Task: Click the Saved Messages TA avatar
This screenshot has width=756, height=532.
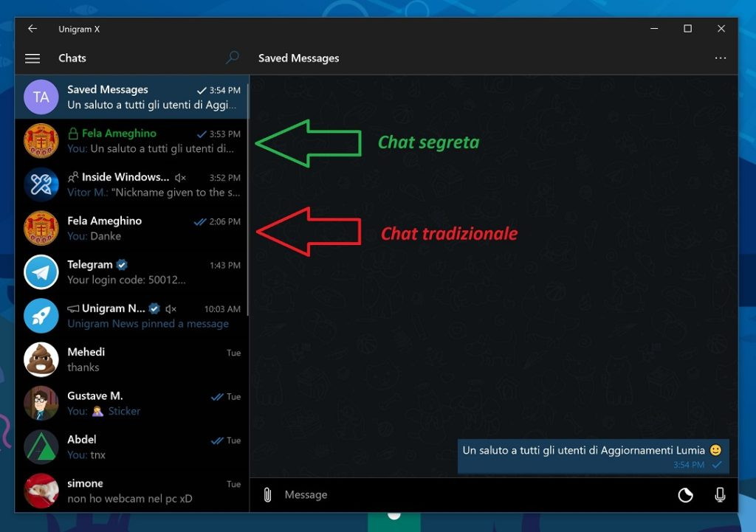Action: 41,97
